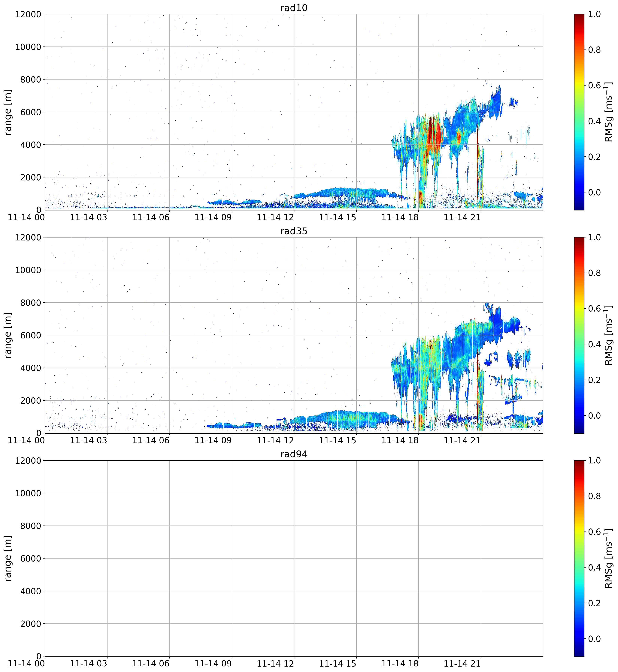Click the rad35 y-axis label 'range [m]'

coord(8,335)
